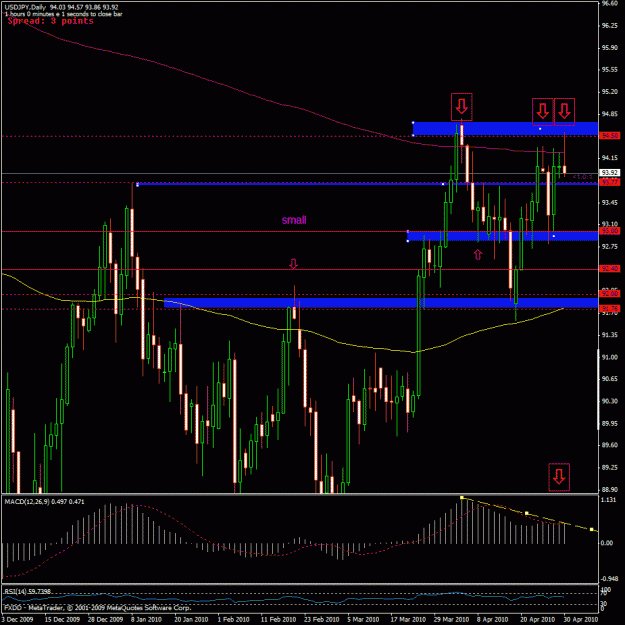Select the thin blue horizontal line at 93.77
Viewport: 625px width, 625px height.
[367, 184]
